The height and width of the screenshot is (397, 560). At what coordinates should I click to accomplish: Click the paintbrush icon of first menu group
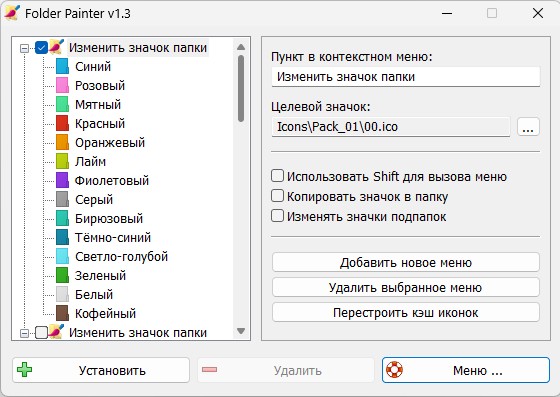coord(56,47)
